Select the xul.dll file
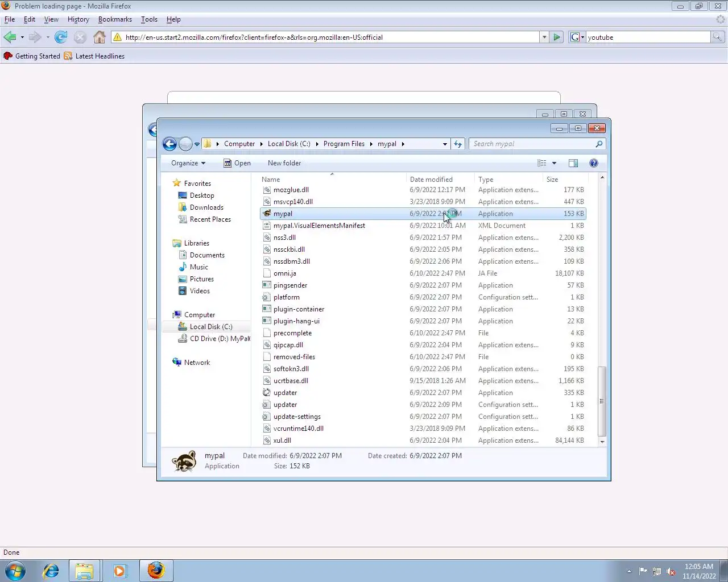 [x=423, y=440]
